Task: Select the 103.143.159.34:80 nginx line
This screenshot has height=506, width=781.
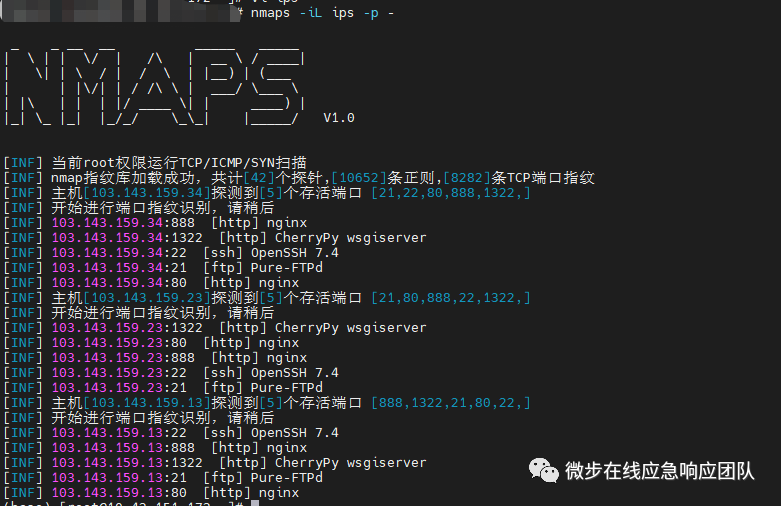Action: (x=151, y=282)
